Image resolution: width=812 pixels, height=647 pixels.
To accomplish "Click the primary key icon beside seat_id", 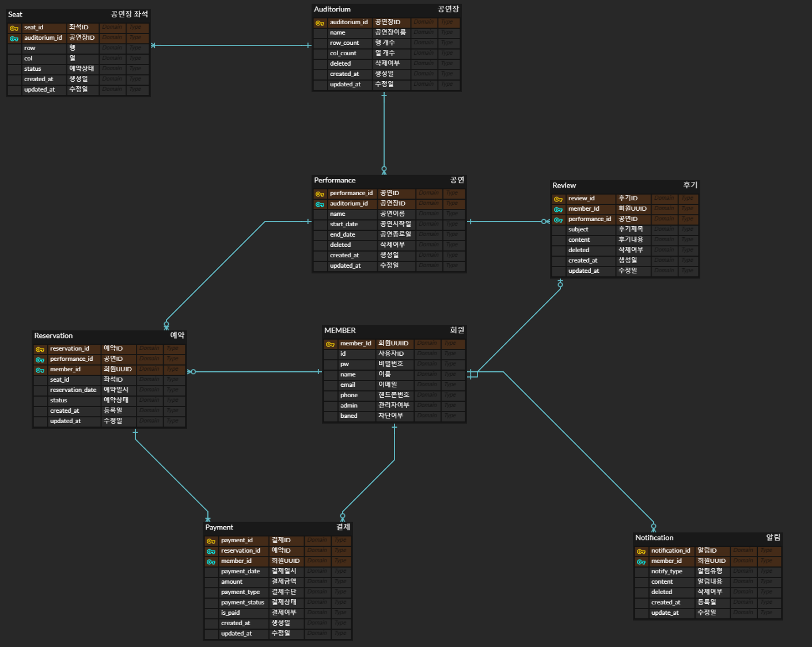I will 14,28.
